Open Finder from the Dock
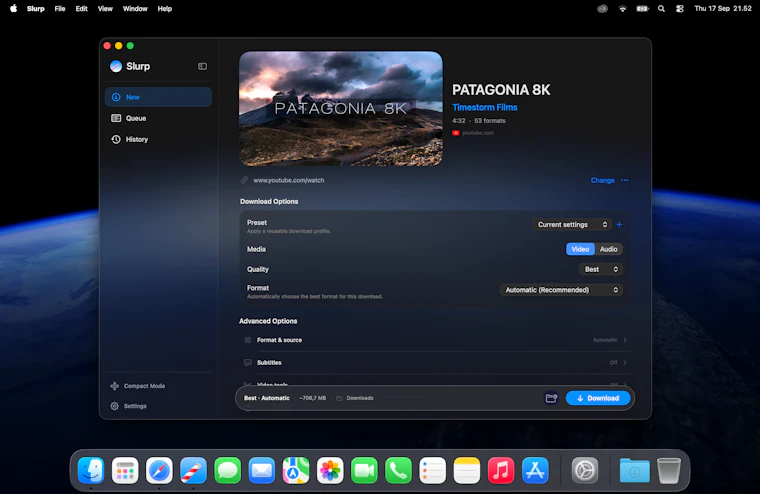Viewport: 760px width, 494px height. coord(91,470)
